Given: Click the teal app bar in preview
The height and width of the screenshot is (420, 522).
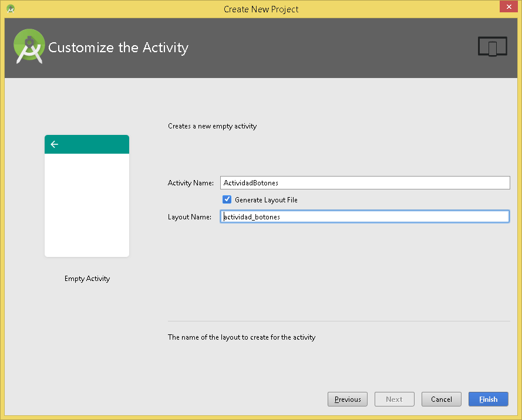Looking at the screenshot, I should tap(87, 144).
